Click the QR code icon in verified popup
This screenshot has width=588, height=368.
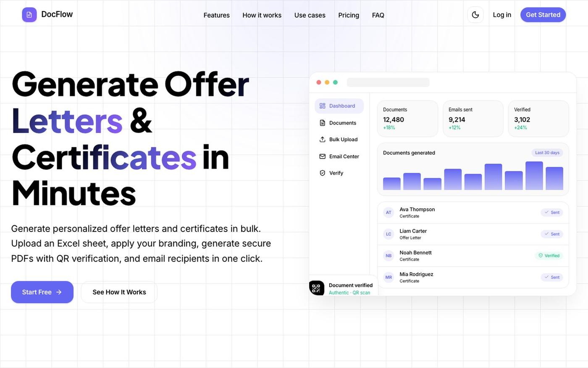[317, 288]
